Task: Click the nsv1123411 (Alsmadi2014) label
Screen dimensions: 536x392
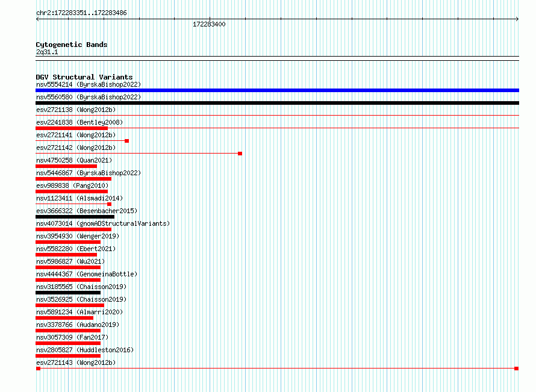Action: point(79,198)
